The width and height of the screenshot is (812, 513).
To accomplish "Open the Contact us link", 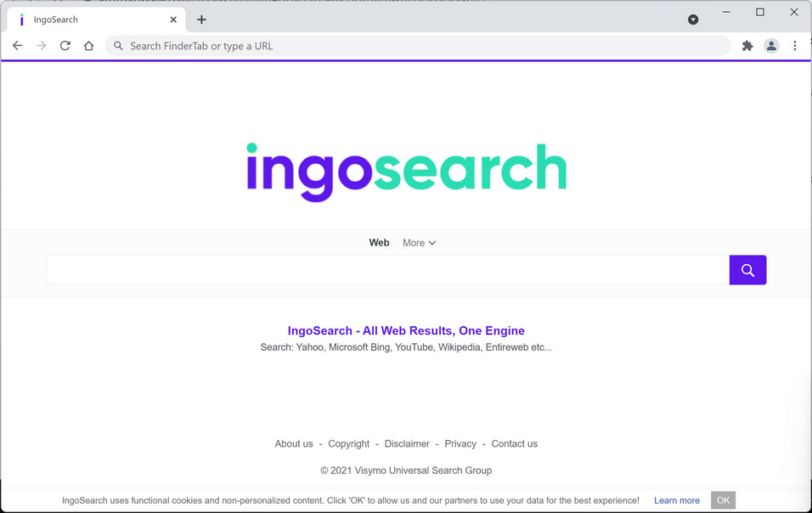I will pyautogui.click(x=514, y=443).
